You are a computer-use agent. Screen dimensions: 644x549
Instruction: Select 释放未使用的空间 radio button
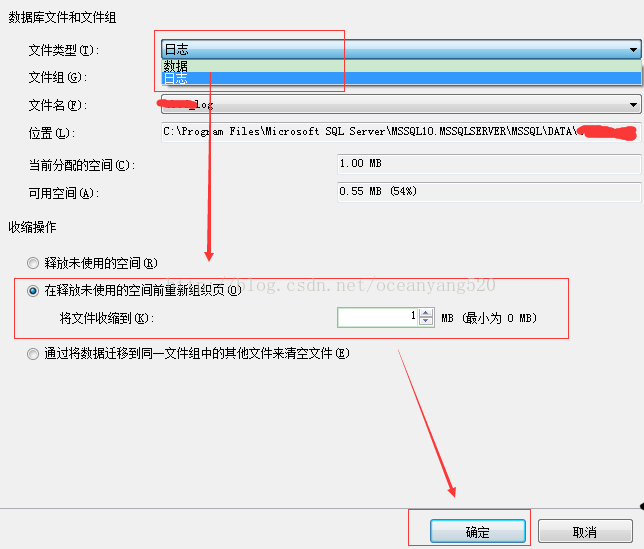(33, 263)
